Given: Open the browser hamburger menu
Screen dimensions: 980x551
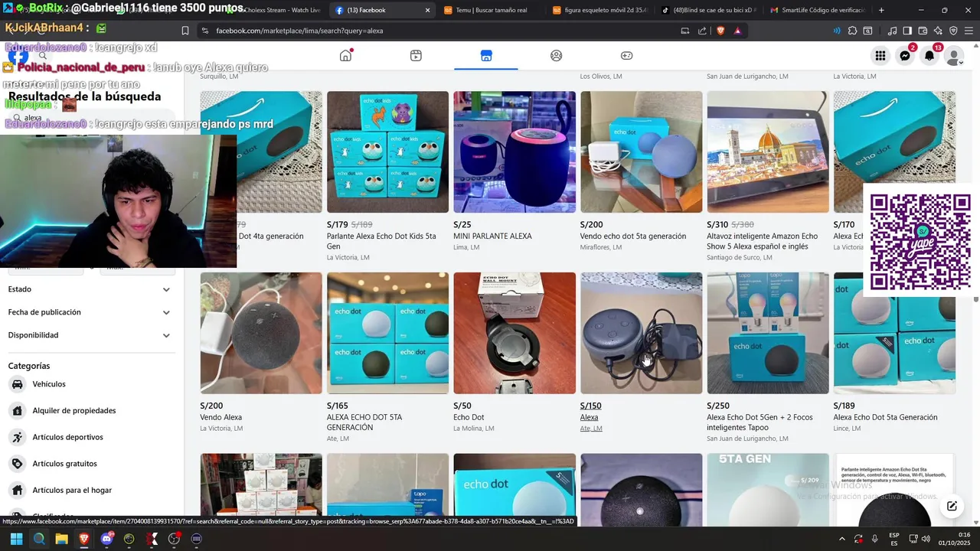Looking at the screenshot, I should coord(969,31).
